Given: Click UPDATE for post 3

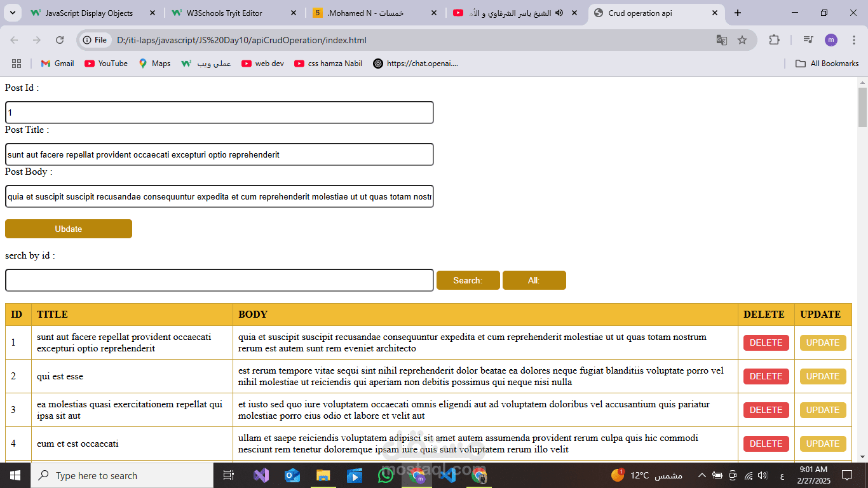Looking at the screenshot, I should (x=823, y=410).
